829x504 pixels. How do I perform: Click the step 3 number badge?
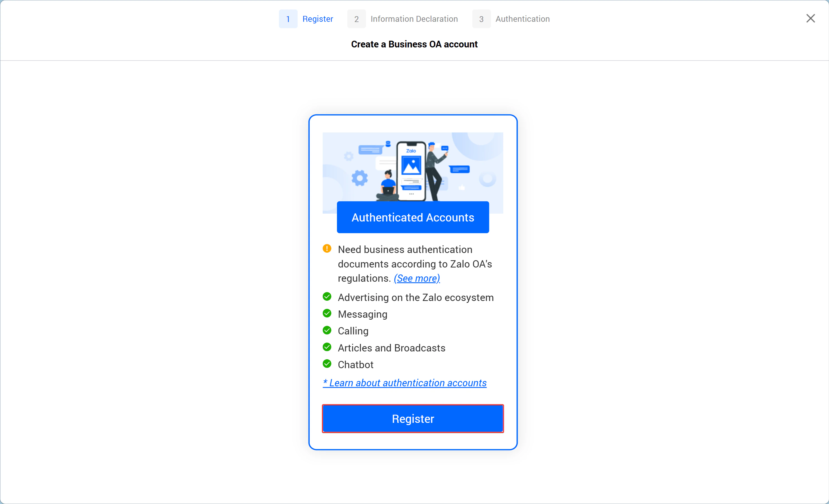point(481,19)
